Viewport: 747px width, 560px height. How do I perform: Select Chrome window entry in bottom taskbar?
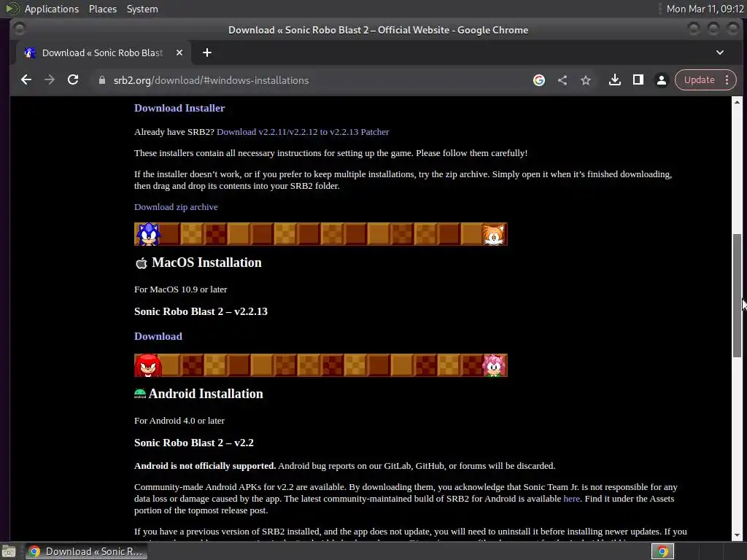tap(86, 551)
